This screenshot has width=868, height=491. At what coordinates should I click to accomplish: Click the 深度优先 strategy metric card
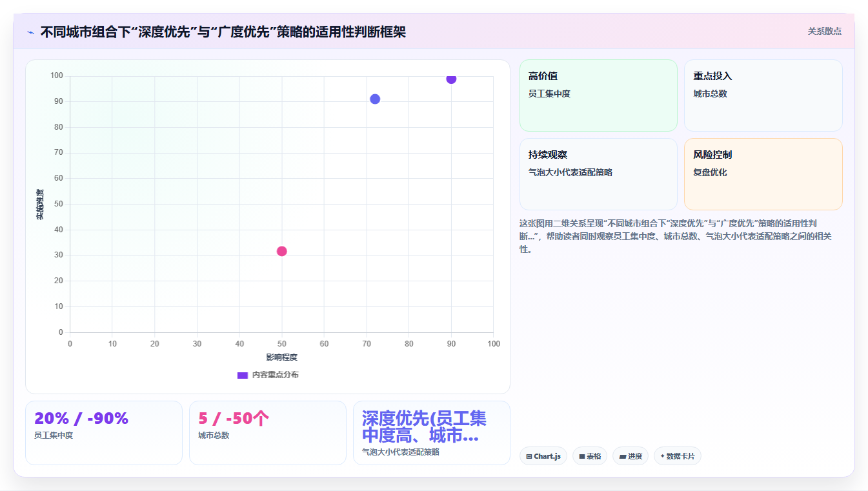tap(432, 433)
